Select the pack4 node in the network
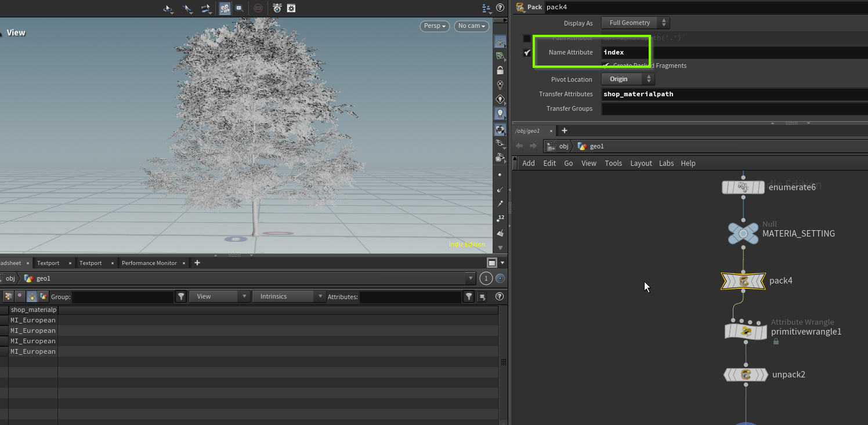 pos(743,281)
